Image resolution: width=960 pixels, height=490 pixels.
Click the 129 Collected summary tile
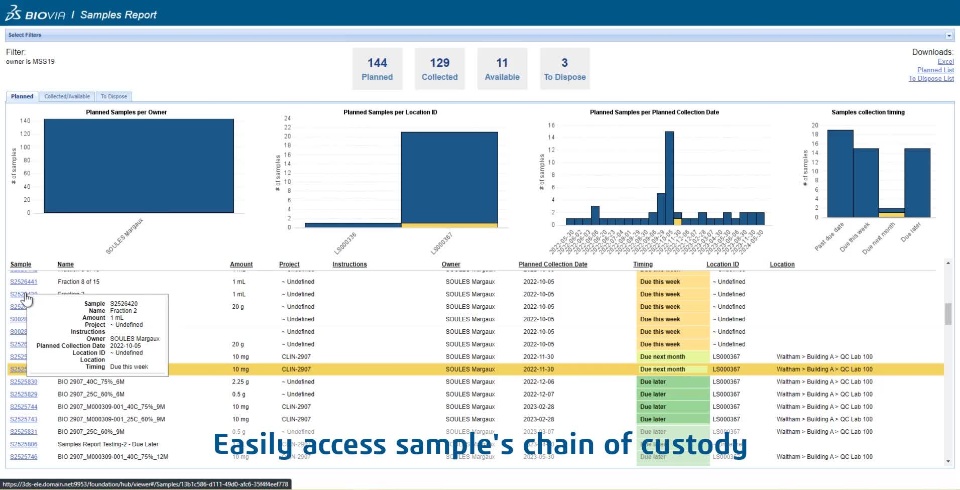pyautogui.click(x=440, y=69)
